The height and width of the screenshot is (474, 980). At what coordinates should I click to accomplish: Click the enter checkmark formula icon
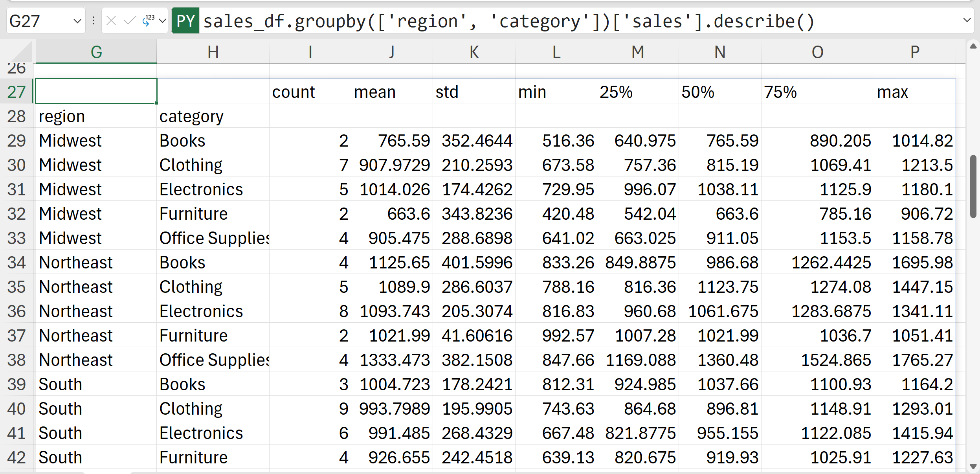[130, 20]
